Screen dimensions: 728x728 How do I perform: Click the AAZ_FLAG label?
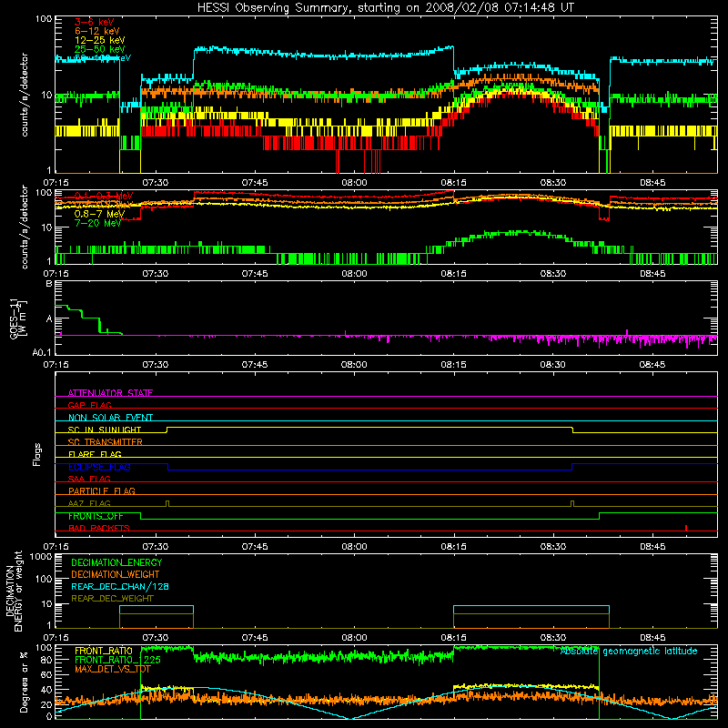tap(89, 503)
